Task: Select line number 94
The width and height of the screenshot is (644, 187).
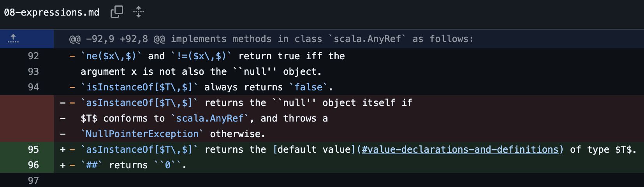Action: [33, 87]
